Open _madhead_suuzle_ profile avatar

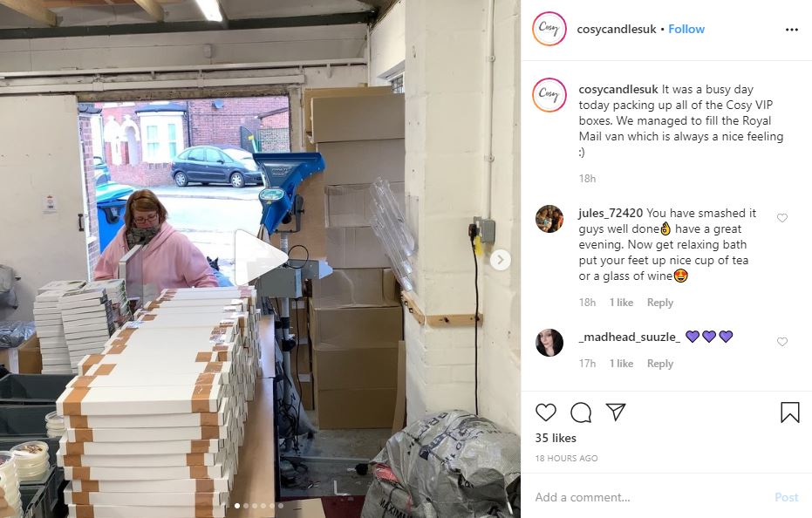point(549,343)
